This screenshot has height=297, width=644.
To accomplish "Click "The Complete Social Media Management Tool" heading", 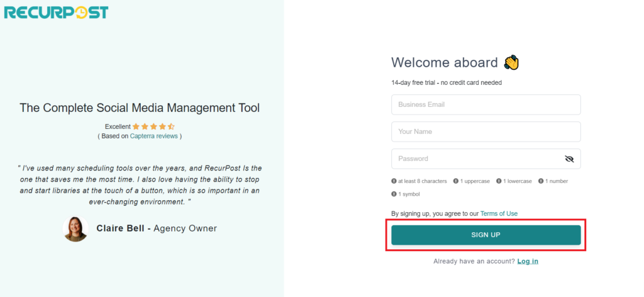I will (140, 108).
